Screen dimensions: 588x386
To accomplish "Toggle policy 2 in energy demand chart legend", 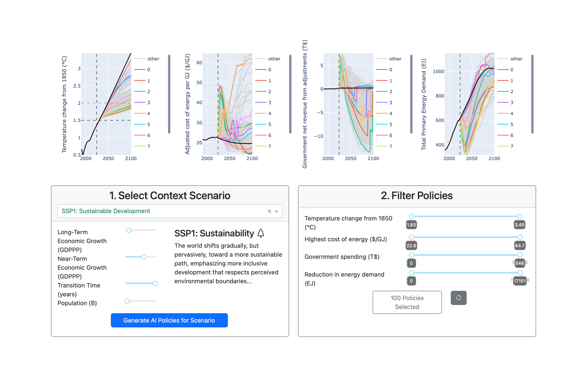I will coord(512,92).
